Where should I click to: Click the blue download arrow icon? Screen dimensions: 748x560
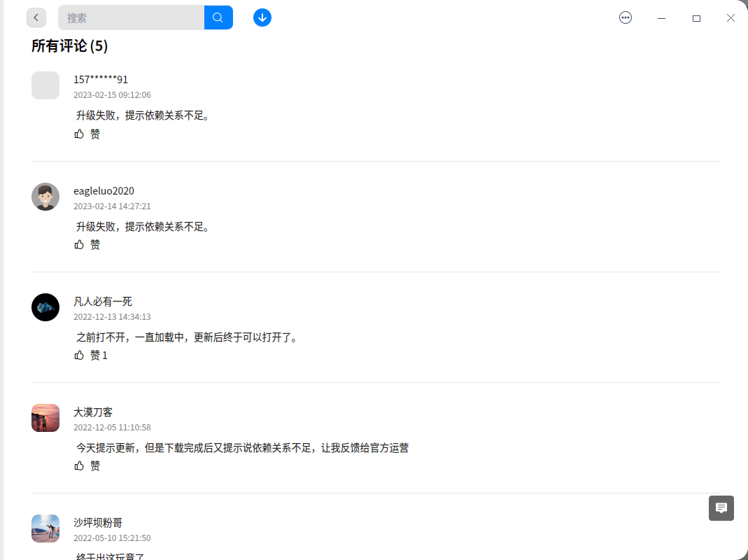tap(262, 17)
